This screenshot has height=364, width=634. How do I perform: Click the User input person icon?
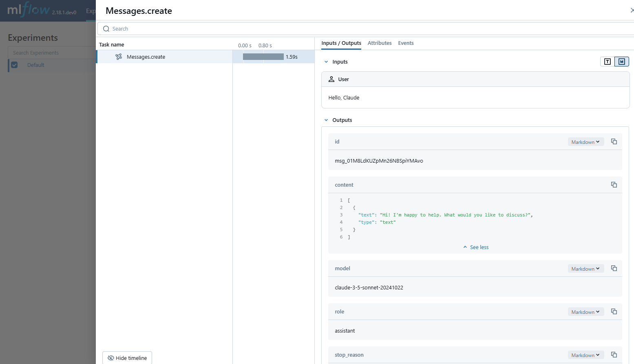[331, 79]
